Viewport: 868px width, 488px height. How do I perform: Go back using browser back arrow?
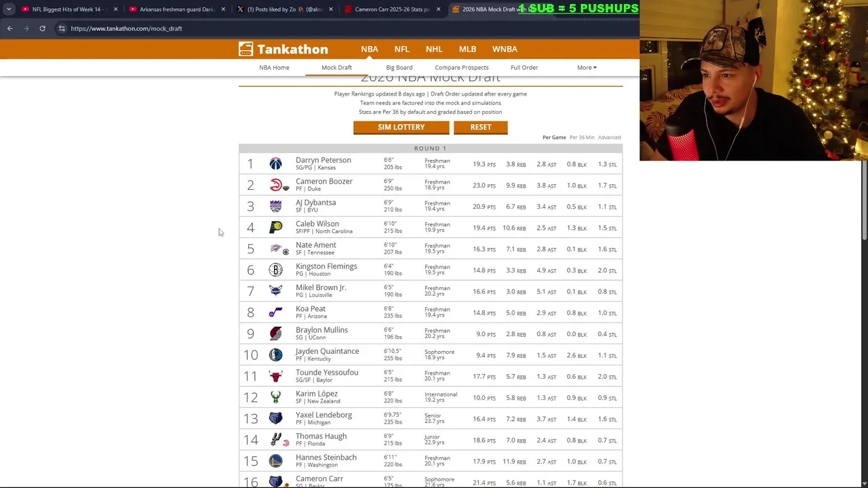click(x=9, y=28)
